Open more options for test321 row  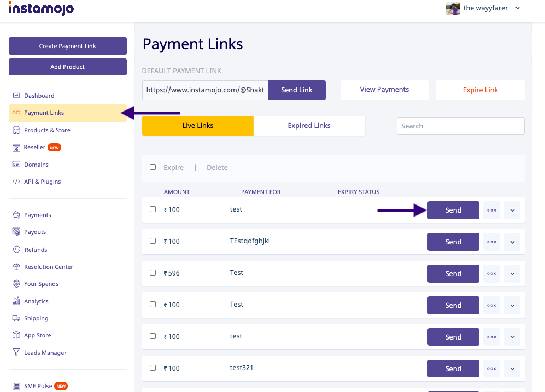[491, 368]
